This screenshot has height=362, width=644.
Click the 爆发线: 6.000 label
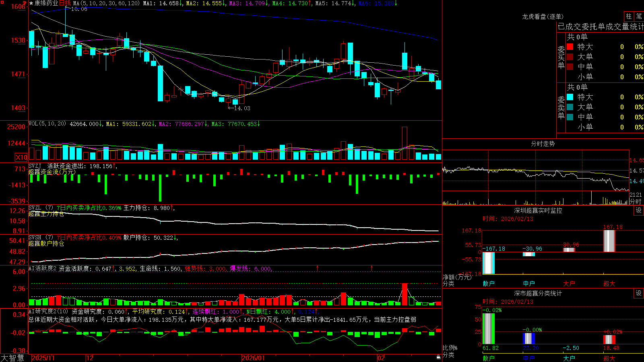point(251,268)
